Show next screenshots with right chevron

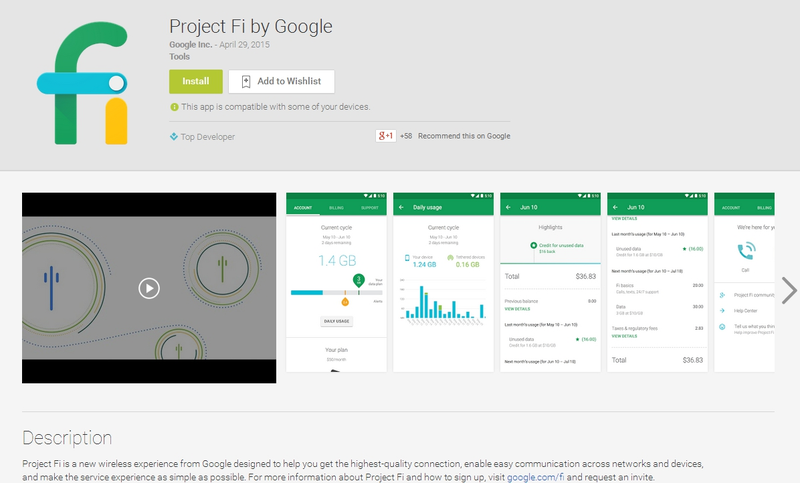click(x=789, y=291)
